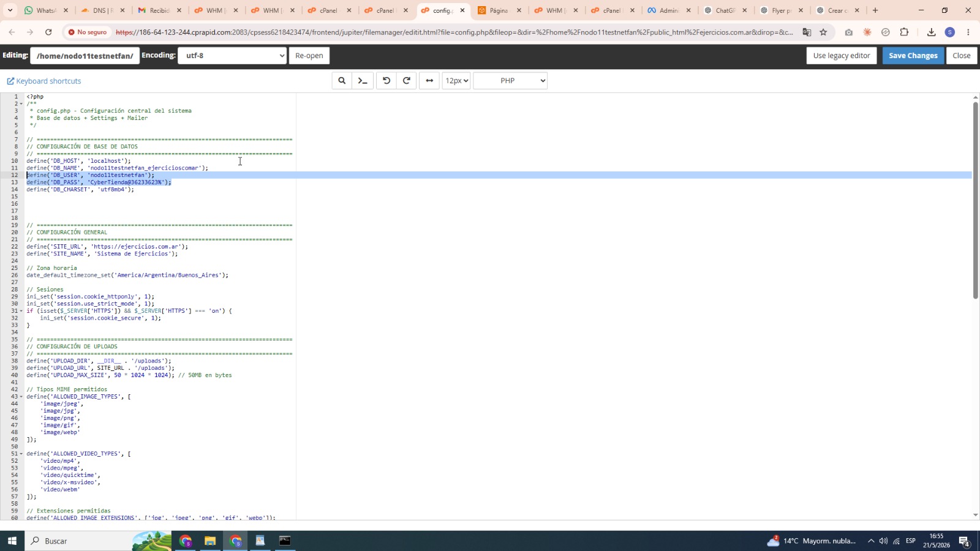Image resolution: width=980 pixels, height=551 pixels.
Task: Click the SITE_NAME define line
Action: point(102,254)
